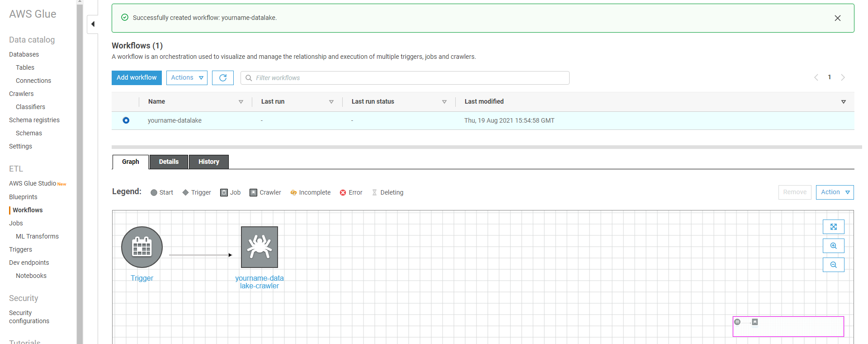
Task: Click the green success checkmark icon
Action: click(125, 18)
